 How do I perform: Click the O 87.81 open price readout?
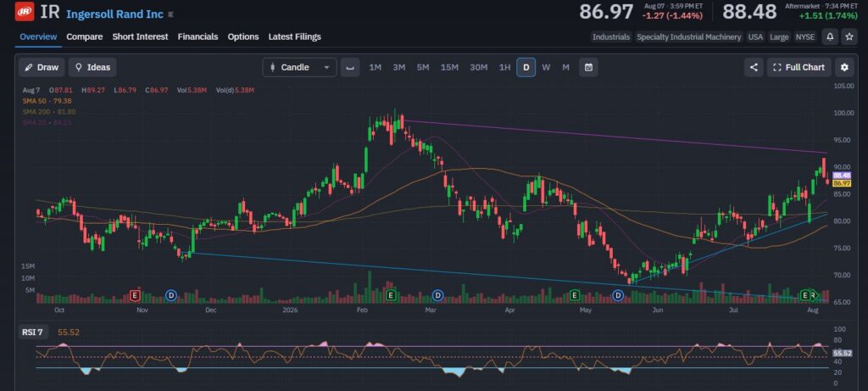(x=63, y=90)
